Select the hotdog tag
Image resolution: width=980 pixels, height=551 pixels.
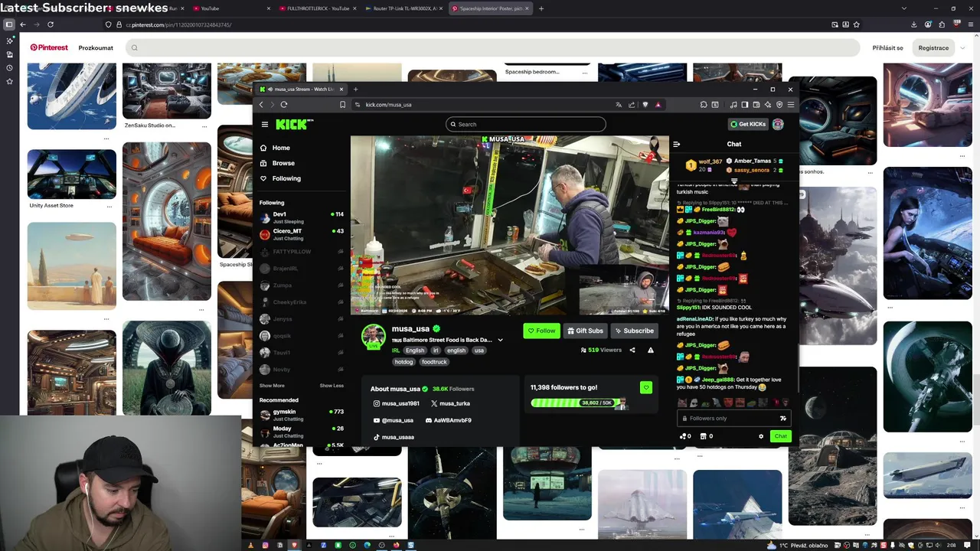(403, 362)
